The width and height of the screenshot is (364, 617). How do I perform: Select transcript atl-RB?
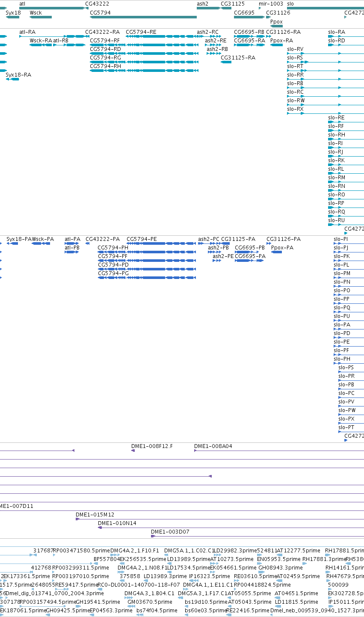pos(60,41)
